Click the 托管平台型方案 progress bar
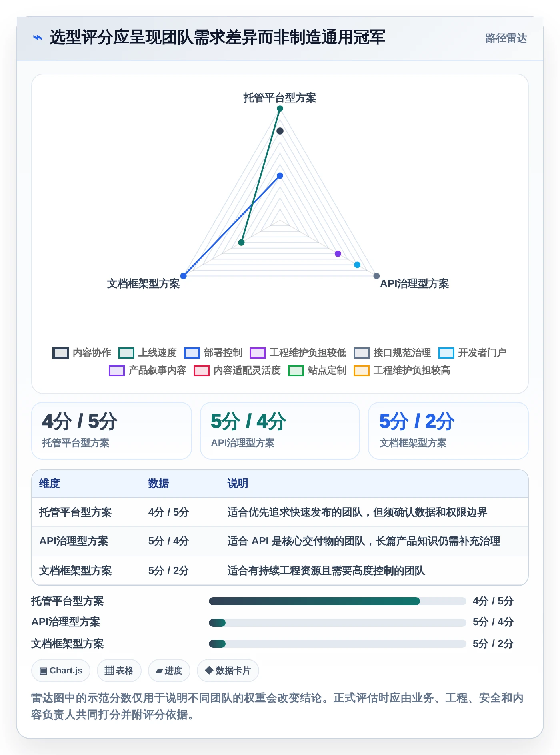This screenshot has height=755, width=560. point(338,601)
